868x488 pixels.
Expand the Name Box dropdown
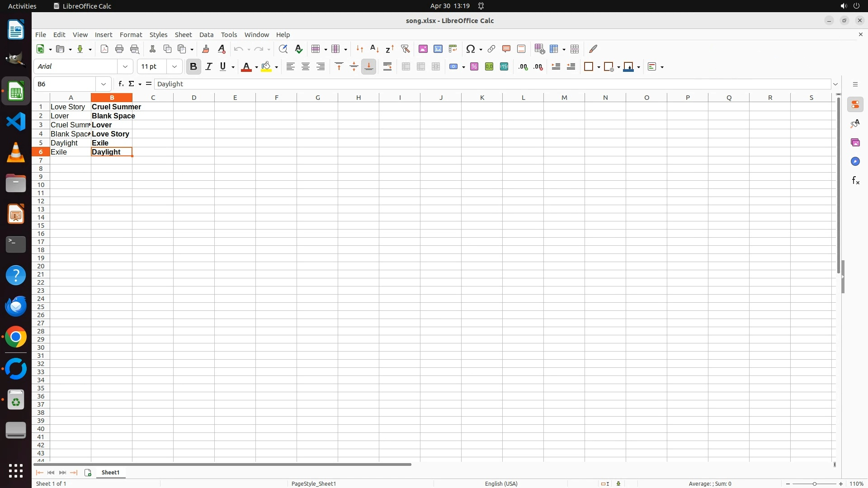(x=104, y=84)
